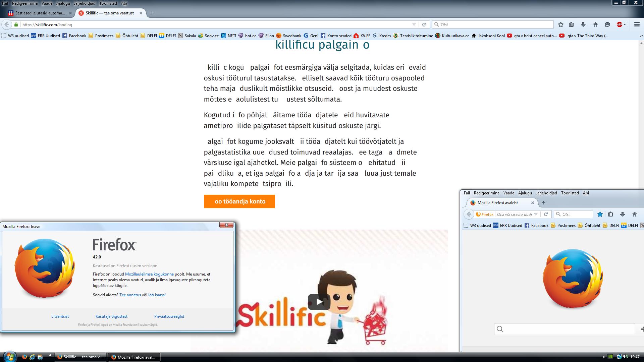Open Abi menu in small Firefox window

point(586,193)
